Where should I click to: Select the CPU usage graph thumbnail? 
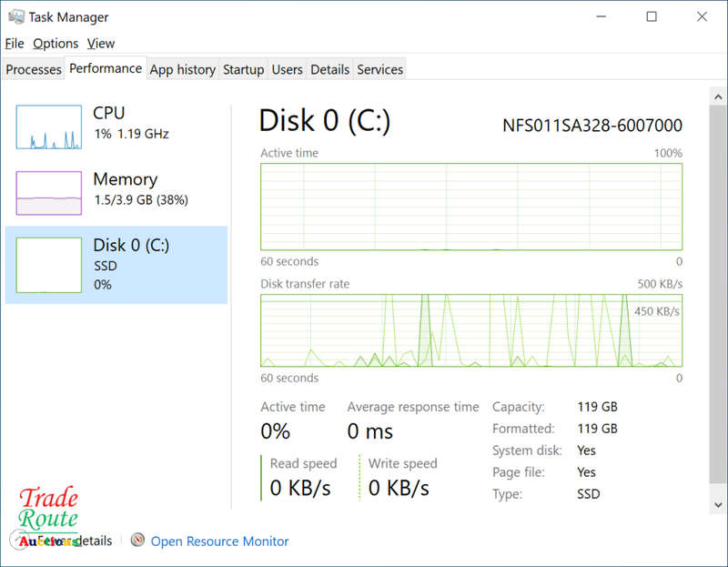49,127
